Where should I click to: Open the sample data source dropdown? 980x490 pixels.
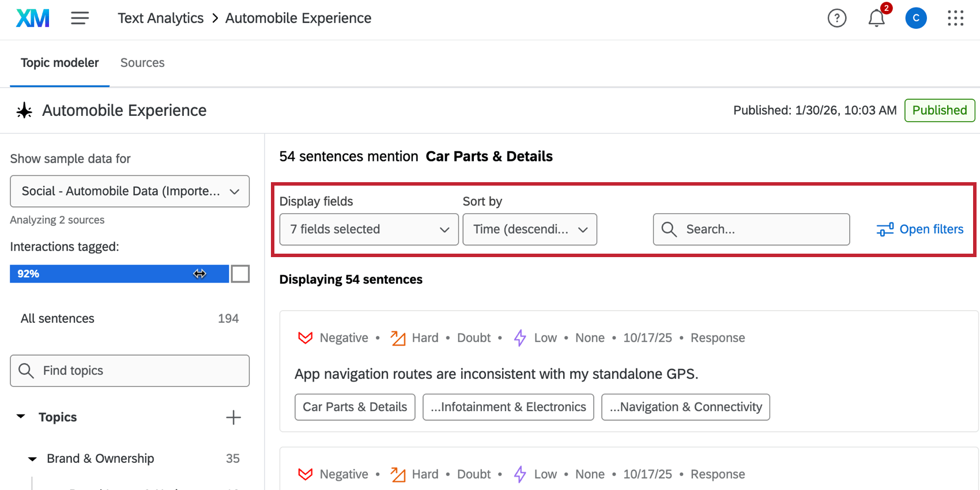point(130,191)
